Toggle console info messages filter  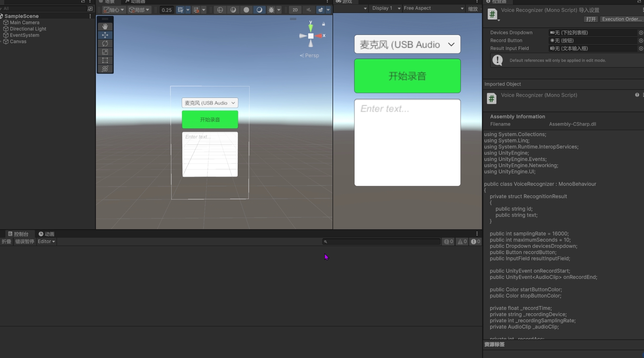449,242
